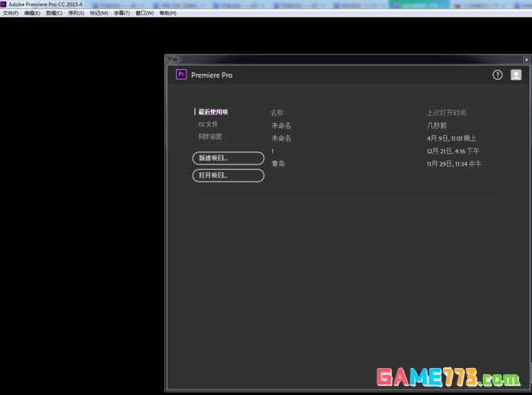The width and height of the screenshot is (532, 395).
Task: Click the help question mark icon
Action: coord(497,75)
